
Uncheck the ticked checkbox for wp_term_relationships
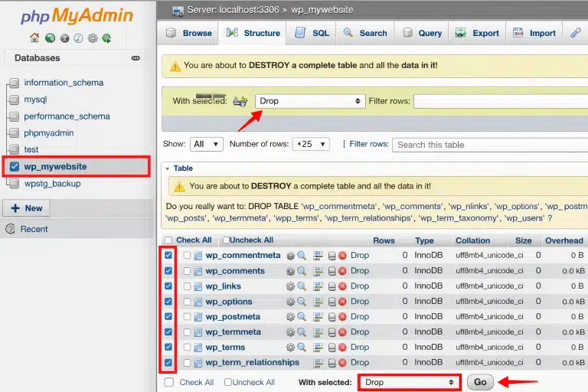click(168, 362)
